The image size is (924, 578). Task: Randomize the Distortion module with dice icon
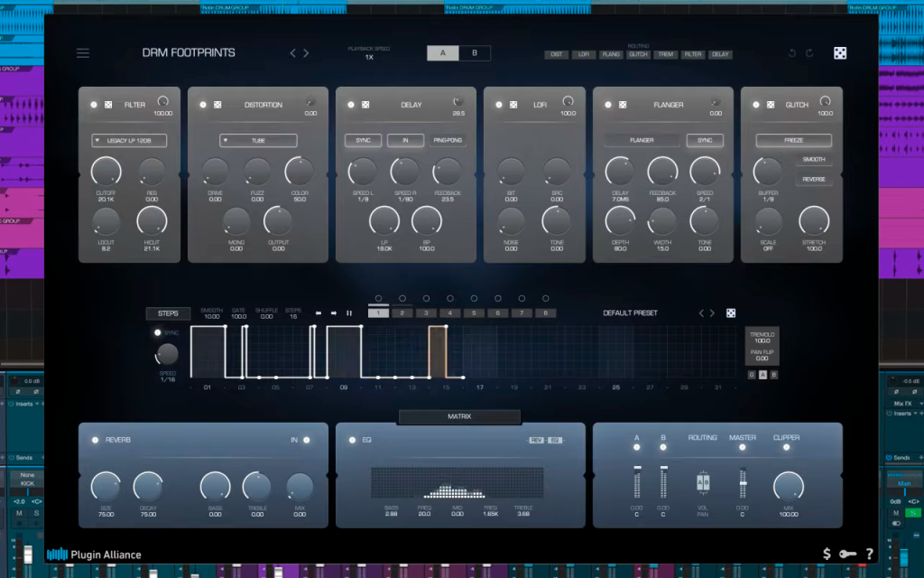(x=217, y=105)
